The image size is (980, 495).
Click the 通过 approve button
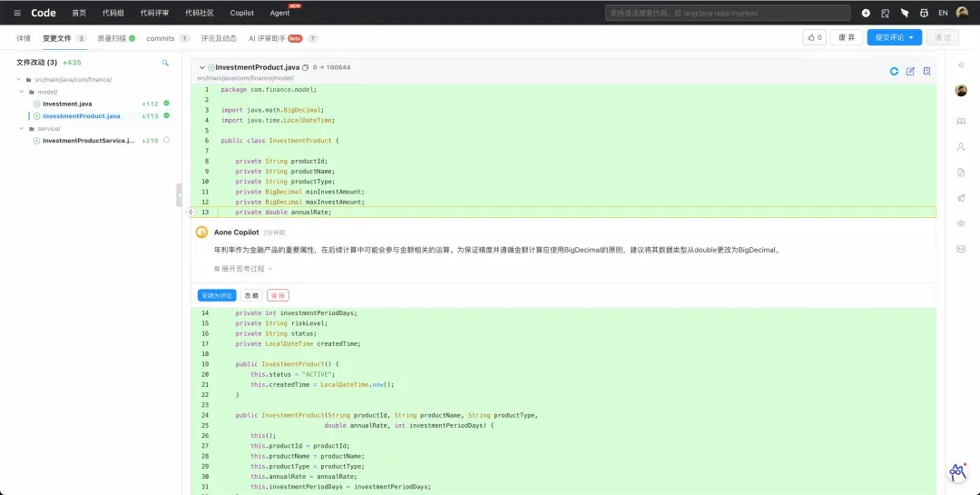pyautogui.click(x=943, y=37)
